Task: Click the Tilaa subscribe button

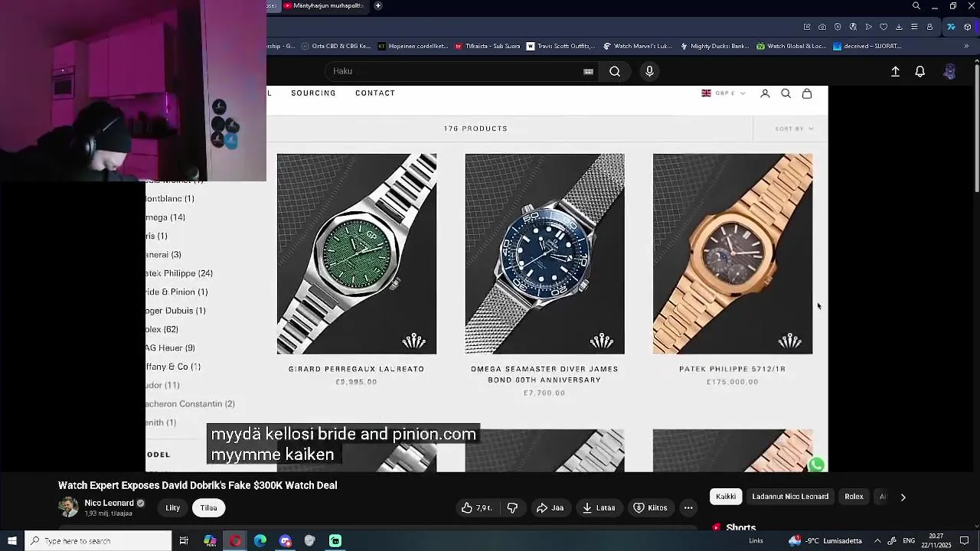Action: pyautogui.click(x=208, y=507)
